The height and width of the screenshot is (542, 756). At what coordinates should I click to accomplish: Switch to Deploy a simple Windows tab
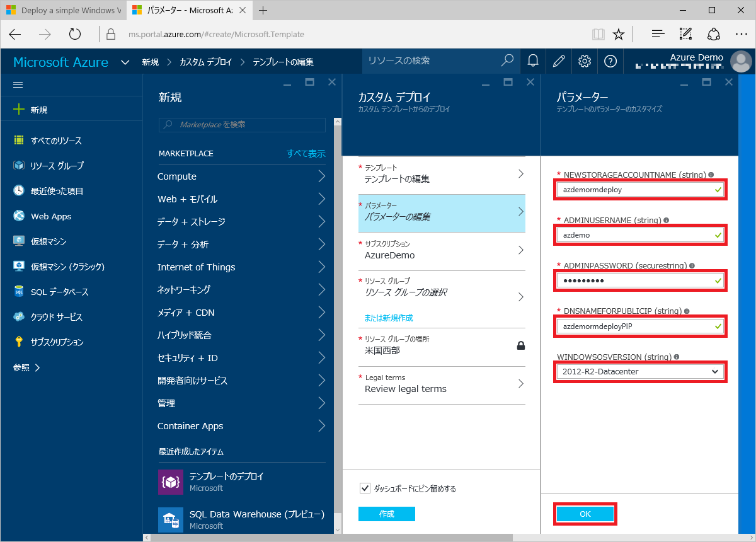(x=63, y=11)
